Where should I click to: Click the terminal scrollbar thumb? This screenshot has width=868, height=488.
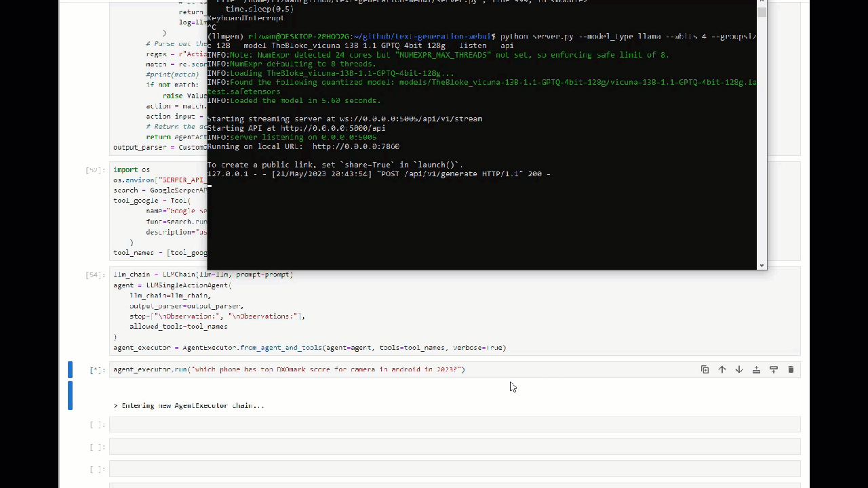click(x=762, y=12)
